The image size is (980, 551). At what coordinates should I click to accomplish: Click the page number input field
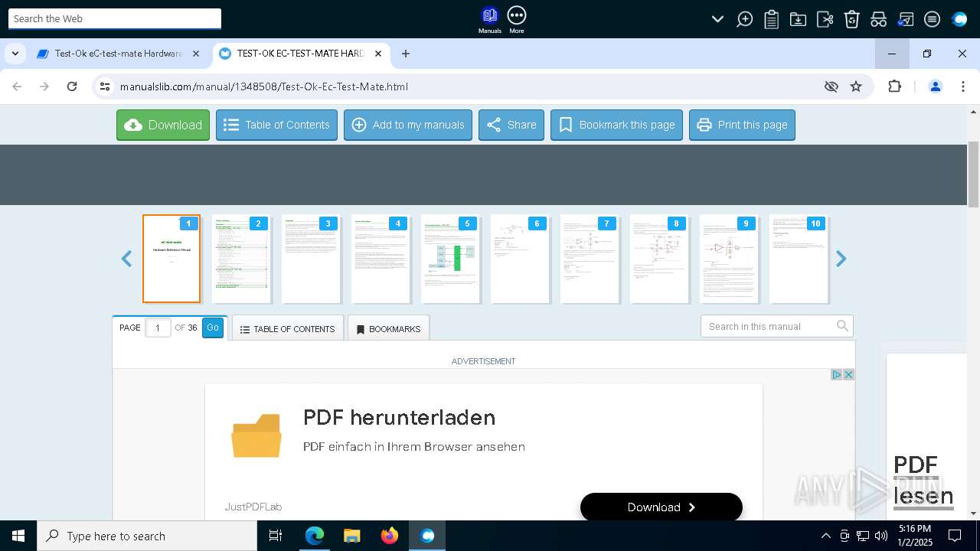(x=158, y=328)
